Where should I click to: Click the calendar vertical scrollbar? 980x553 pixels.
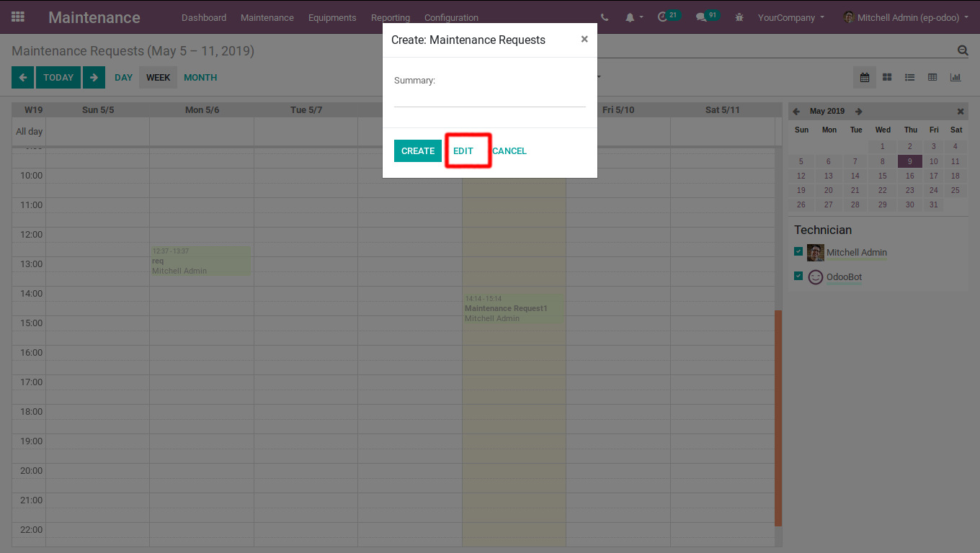[x=778, y=418]
